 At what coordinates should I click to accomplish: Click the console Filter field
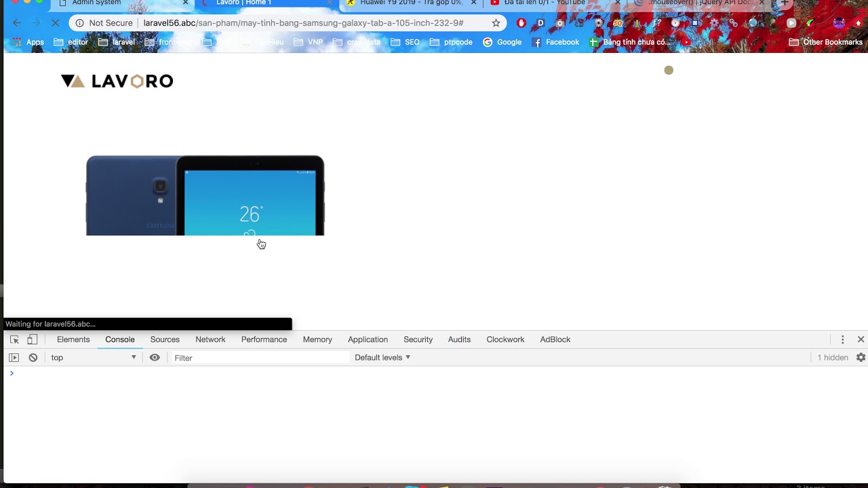pos(260,358)
